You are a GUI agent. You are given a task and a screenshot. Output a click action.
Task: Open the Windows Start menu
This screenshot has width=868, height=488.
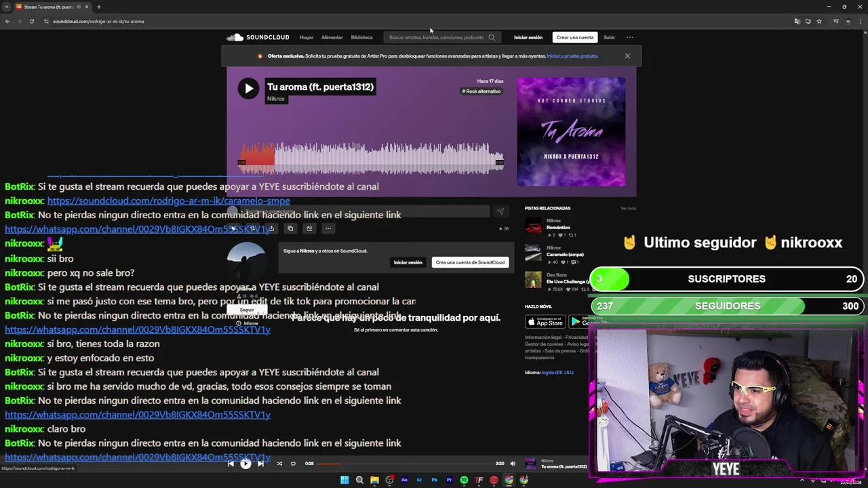344,480
